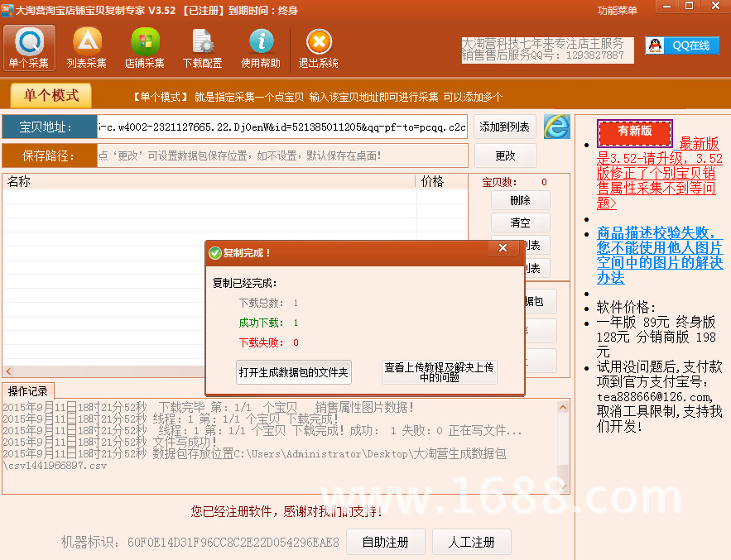Click the 您已经注册软件 thank-you message
The image size is (731, 560).
[286, 511]
